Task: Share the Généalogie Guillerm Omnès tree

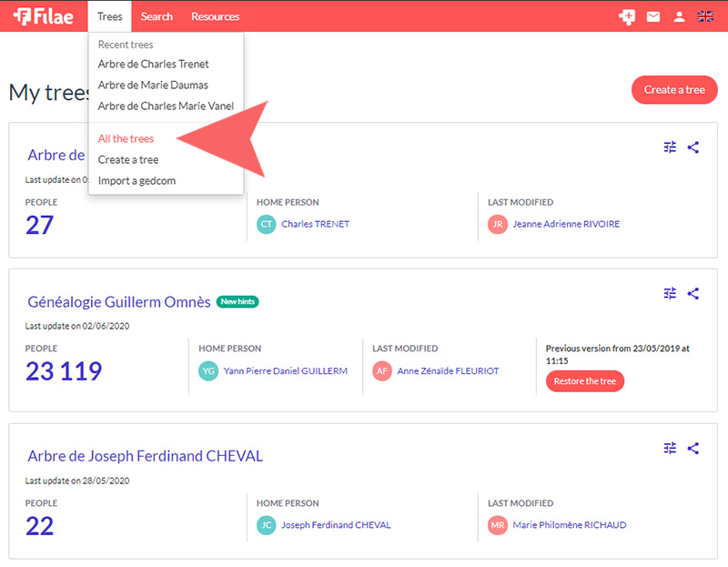Action: pos(693,293)
